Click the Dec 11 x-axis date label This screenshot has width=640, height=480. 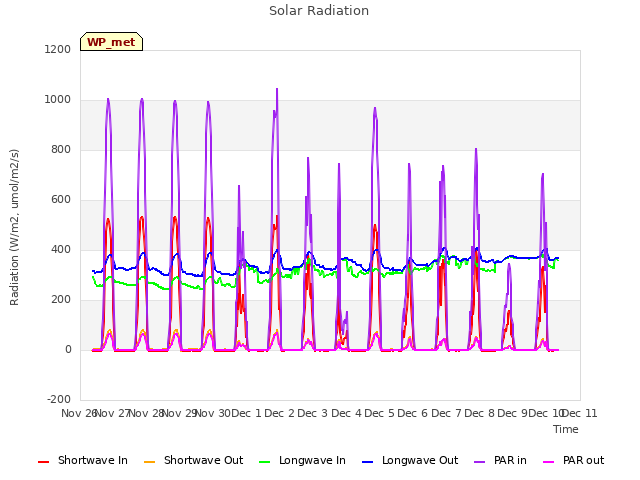coord(580,413)
